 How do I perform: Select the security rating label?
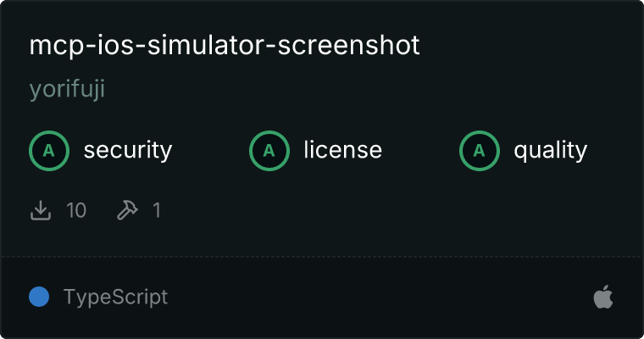(128, 150)
